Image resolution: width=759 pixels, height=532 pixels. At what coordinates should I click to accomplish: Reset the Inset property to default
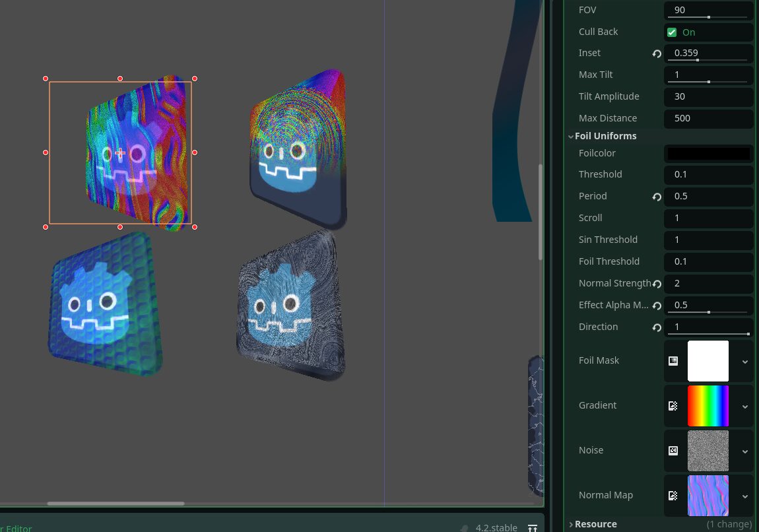click(657, 53)
